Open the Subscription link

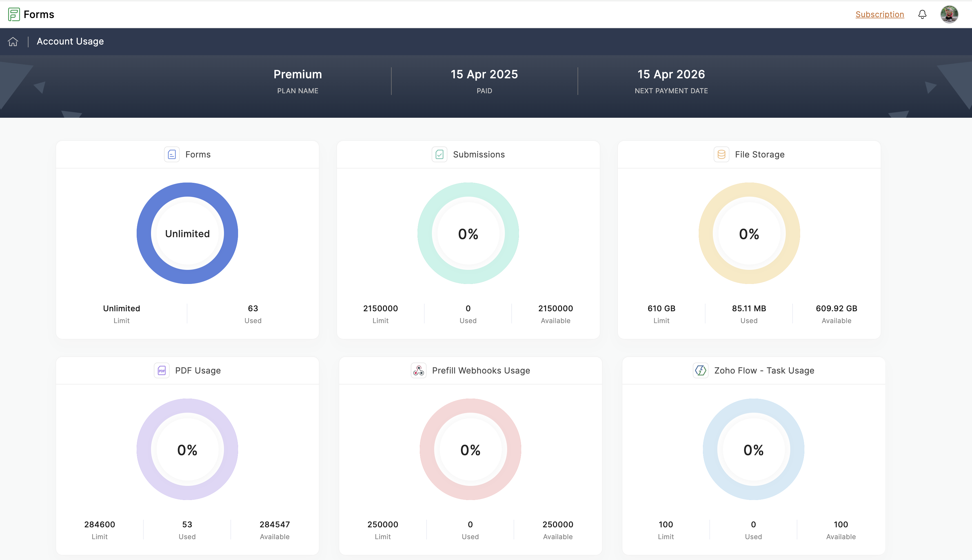[879, 14]
